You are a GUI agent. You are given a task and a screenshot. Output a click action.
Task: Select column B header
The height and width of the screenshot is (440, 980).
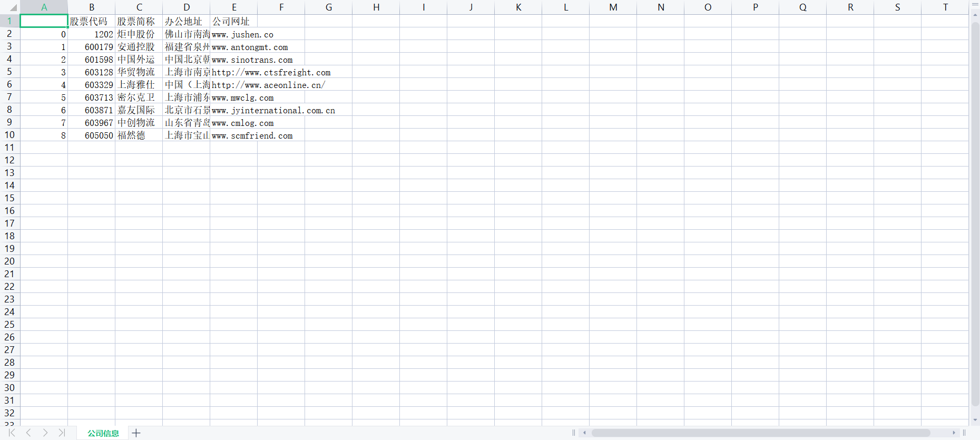(92, 7)
